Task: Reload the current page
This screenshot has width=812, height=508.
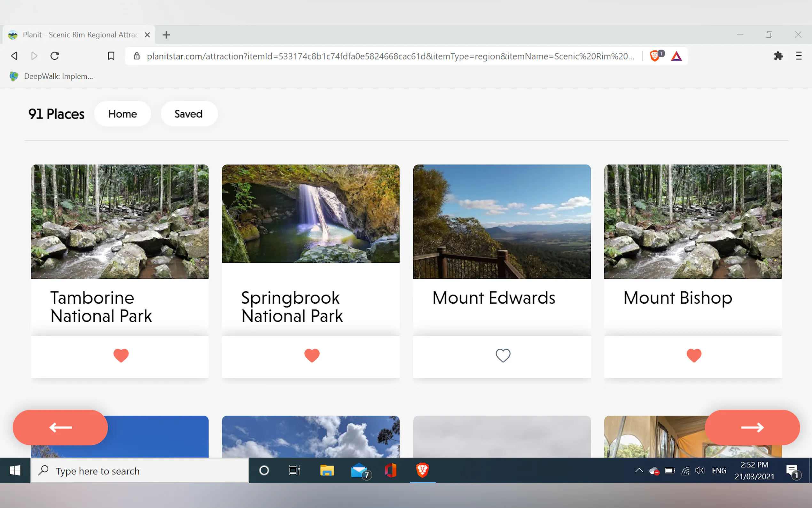Action: pyautogui.click(x=55, y=56)
